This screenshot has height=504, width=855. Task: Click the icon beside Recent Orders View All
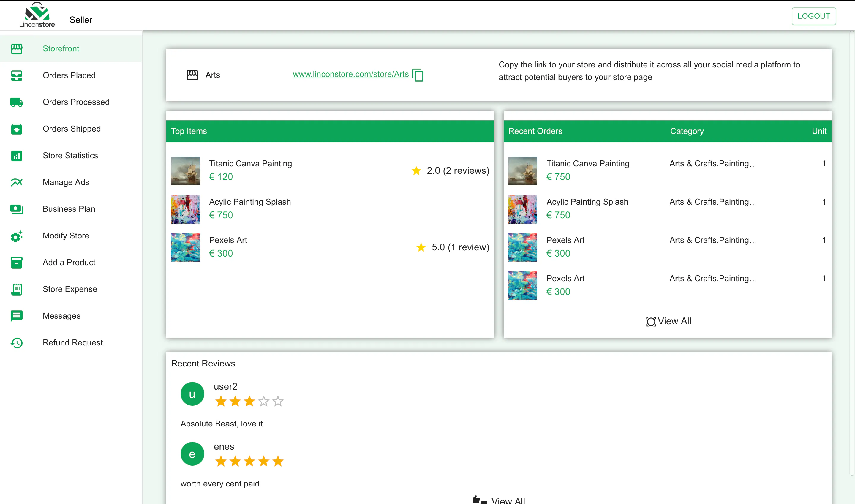(651, 321)
